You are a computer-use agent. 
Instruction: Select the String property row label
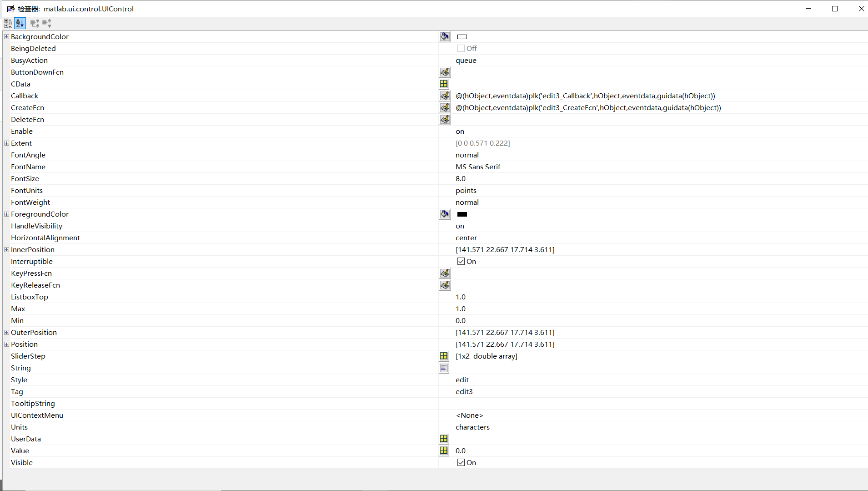click(x=21, y=368)
